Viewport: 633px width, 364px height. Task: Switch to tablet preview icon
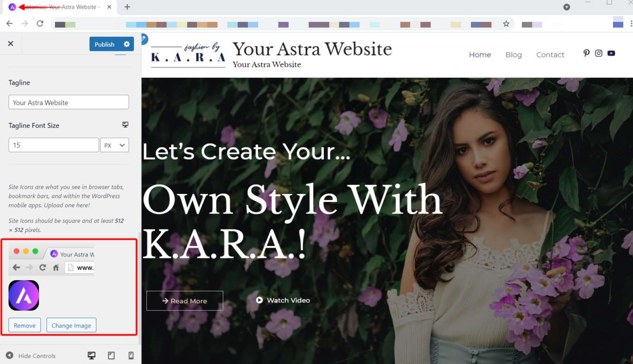tap(111, 356)
